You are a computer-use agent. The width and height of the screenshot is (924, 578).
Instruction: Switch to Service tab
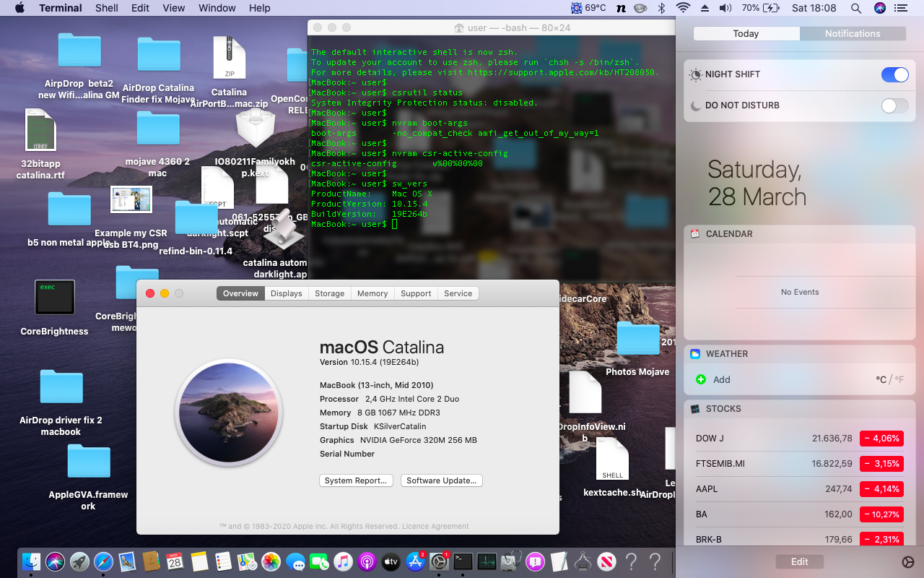pos(458,293)
